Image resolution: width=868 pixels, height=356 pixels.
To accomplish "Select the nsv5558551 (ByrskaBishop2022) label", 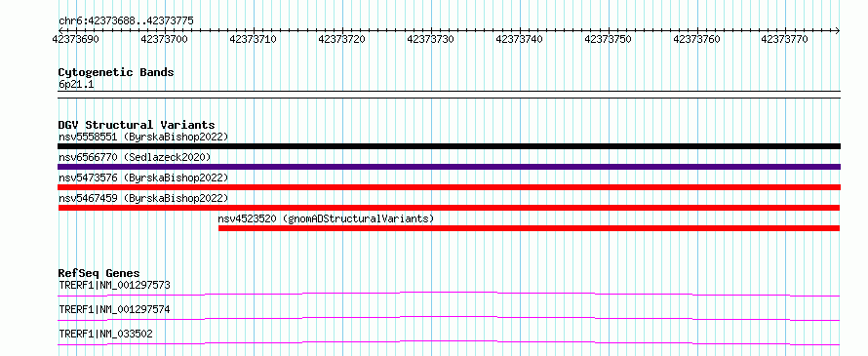I will point(143,137).
